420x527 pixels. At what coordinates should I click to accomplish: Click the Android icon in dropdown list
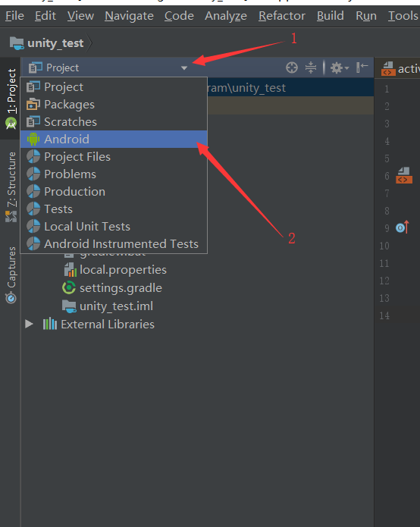pyautogui.click(x=33, y=140)
